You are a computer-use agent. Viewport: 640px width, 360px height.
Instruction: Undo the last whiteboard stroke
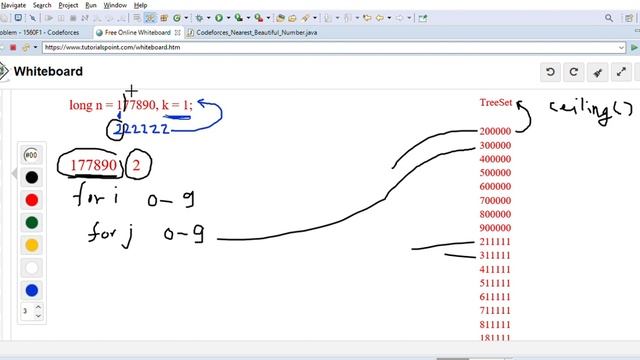coord(550,72)
